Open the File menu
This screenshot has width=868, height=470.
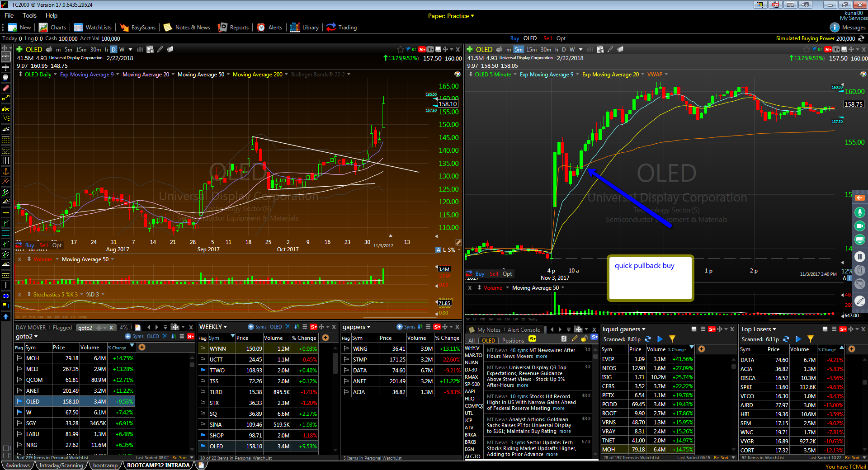(x=9, y=15)
